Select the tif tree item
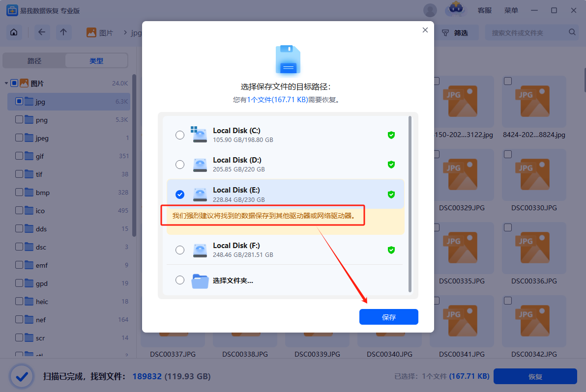Image resolution: width=586 pixels, height=392 pixels. [69, 174]
